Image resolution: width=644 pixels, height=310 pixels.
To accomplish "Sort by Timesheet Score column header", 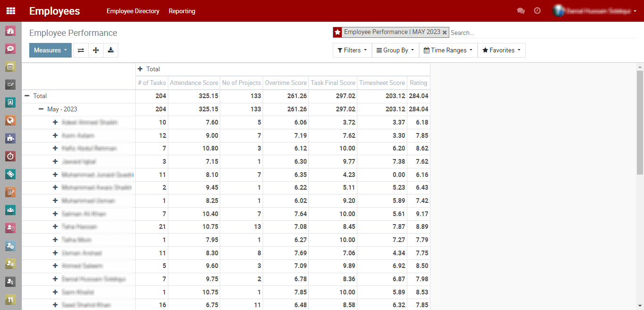I will coord(382,83).
